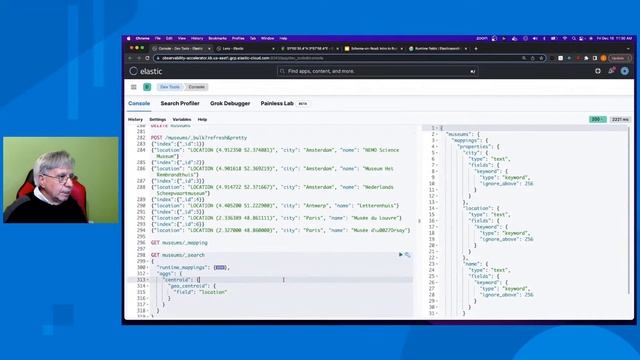Expand the collapsed runtime_mappings block

tap(220, 268)
